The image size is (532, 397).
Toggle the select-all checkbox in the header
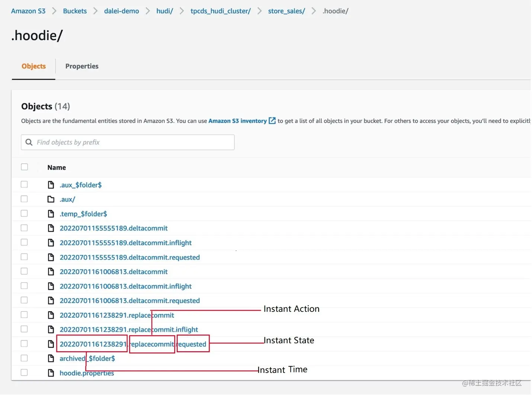click(x=25, y=167)
